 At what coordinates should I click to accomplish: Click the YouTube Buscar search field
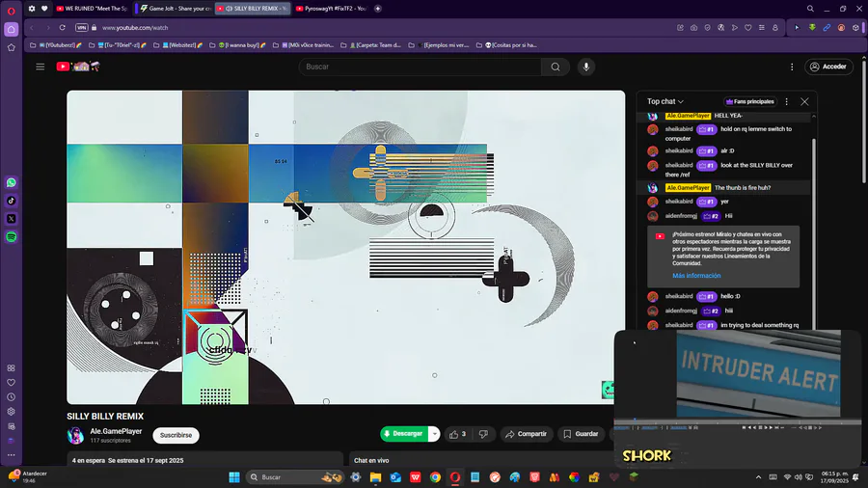pyautogui.click(x=420, y=67)
